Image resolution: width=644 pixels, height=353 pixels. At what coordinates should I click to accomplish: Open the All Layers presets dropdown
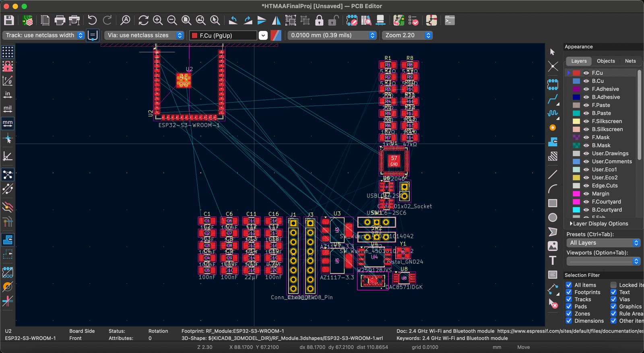pos(603,243)
